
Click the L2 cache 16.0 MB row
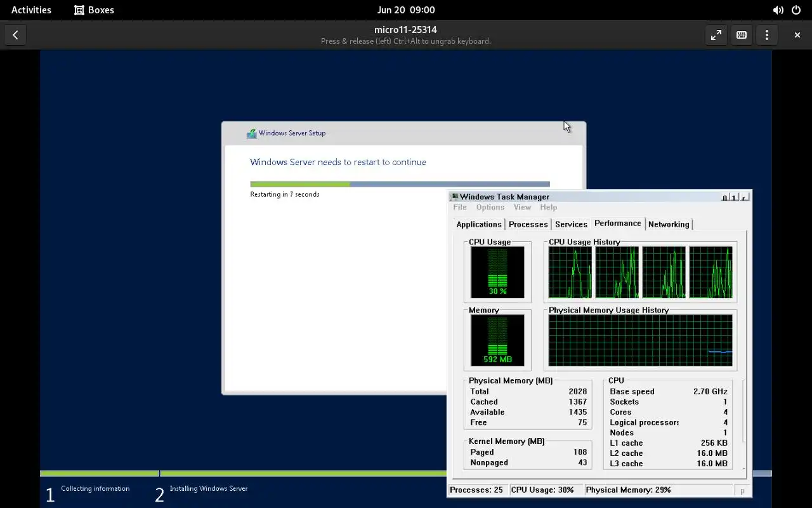(669, 453)
